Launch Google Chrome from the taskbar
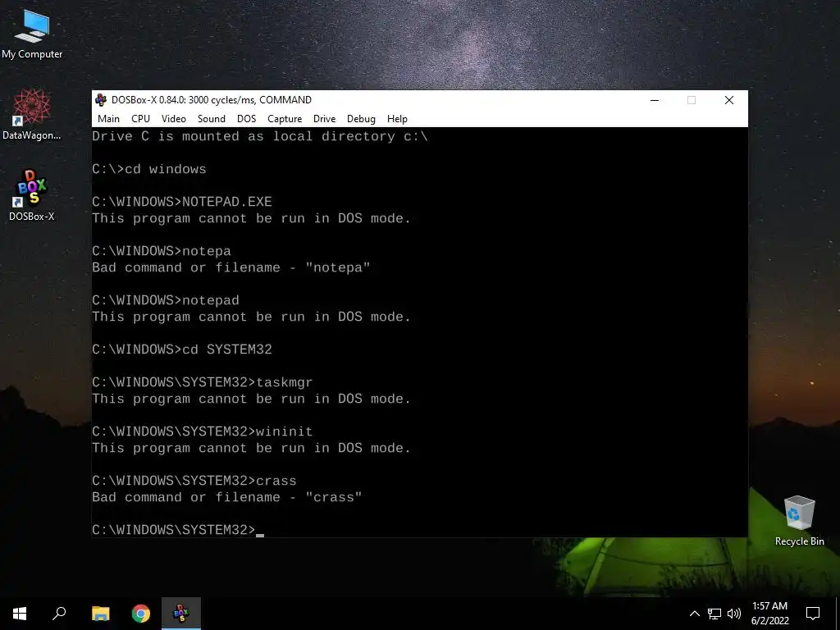This screenshot has width=840, height=630. (141, 614)
